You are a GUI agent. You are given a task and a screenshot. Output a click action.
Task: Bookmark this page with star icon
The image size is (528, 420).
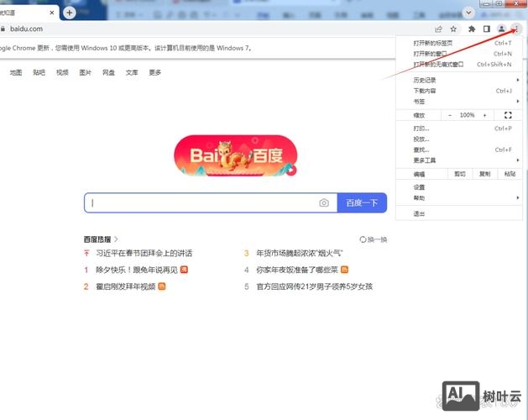point(453,29)
